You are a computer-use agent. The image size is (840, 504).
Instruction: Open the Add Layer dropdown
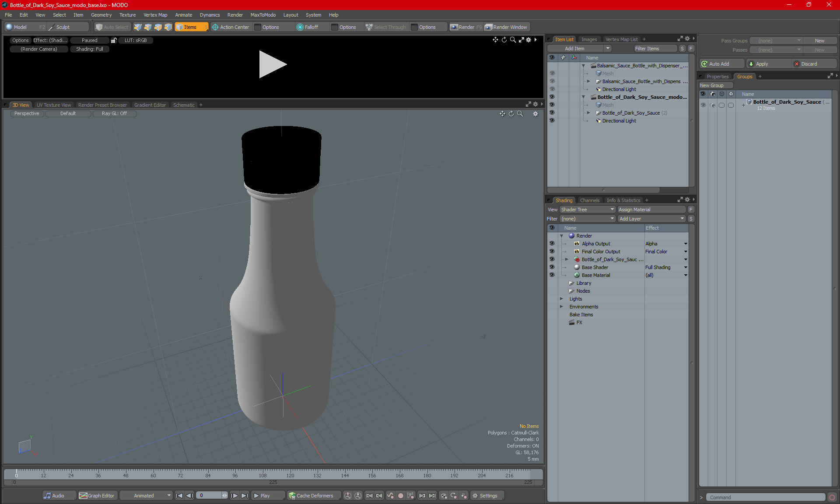pyautogui.click(x=651, y=219)
